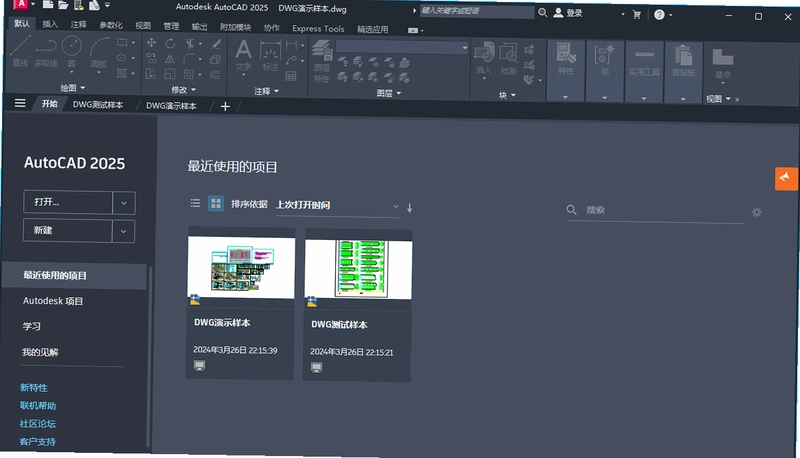Open the file tab hamburger menu

(20, 104)
